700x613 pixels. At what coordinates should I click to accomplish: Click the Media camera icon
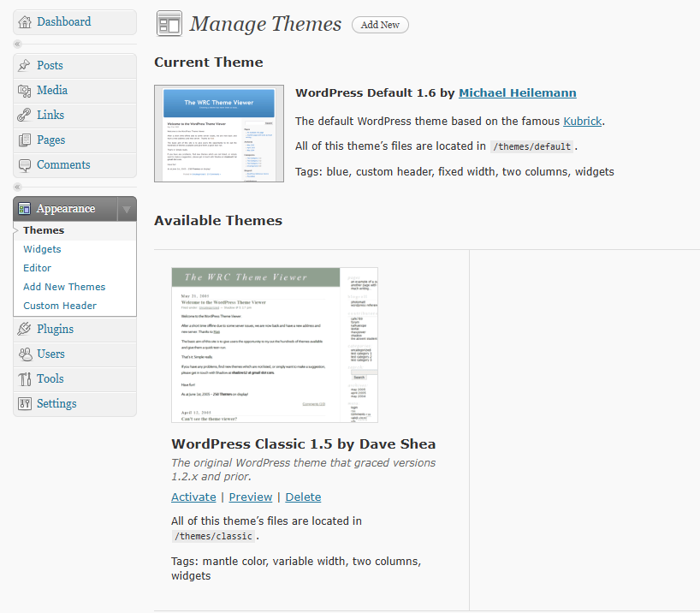(x=24, y=91)
